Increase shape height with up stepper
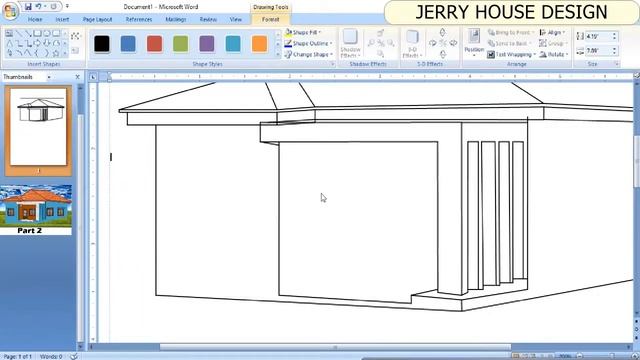Screen dimensions: 640x360 coord(614,34)
